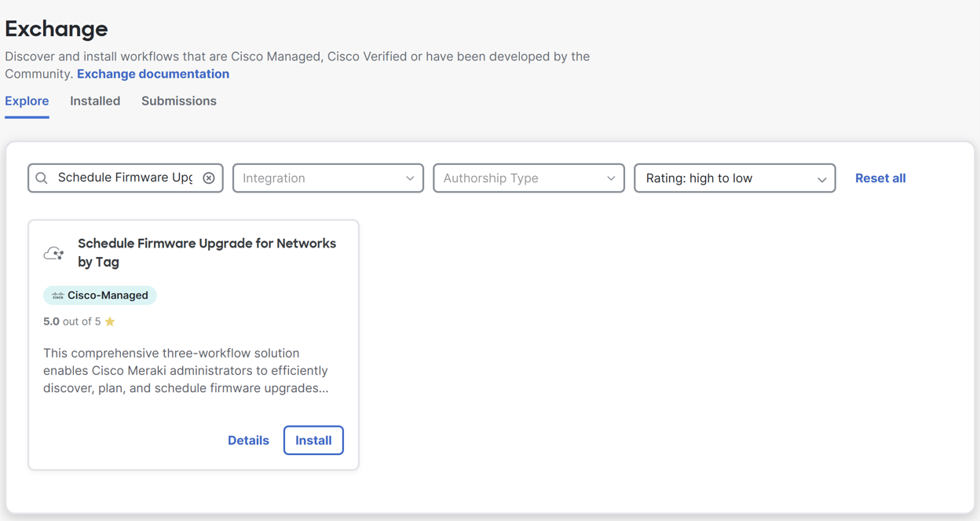The image size is (980, 521).
Task: Focus the Schedule Firmware search input
Action: 126,178
